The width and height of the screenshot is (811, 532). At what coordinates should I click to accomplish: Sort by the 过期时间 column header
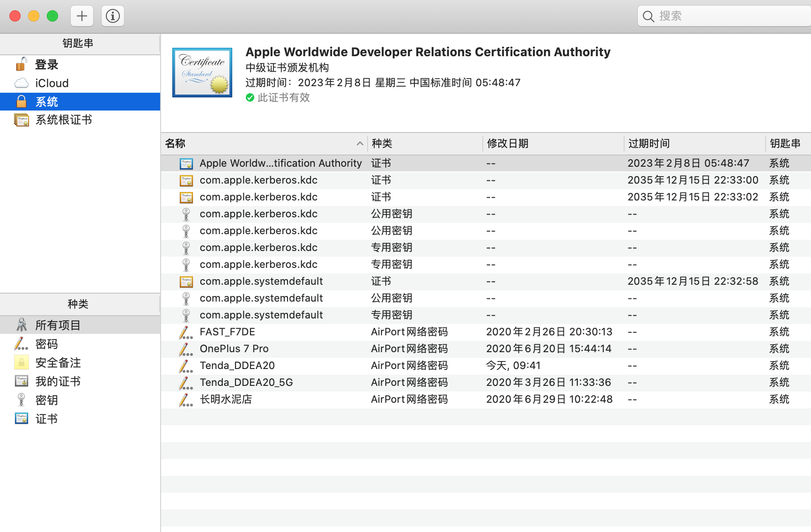pyautogui.click(x=695, y=143)
